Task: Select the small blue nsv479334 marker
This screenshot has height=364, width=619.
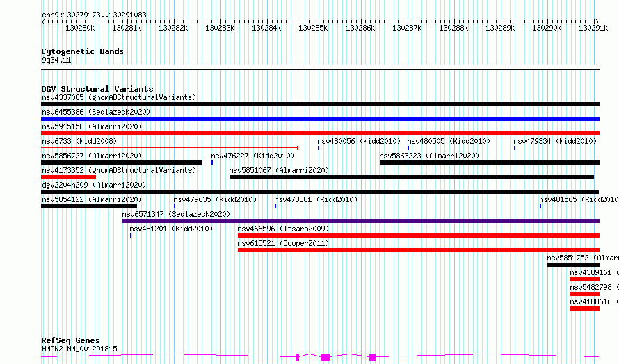Action: [x=515, y=148]
